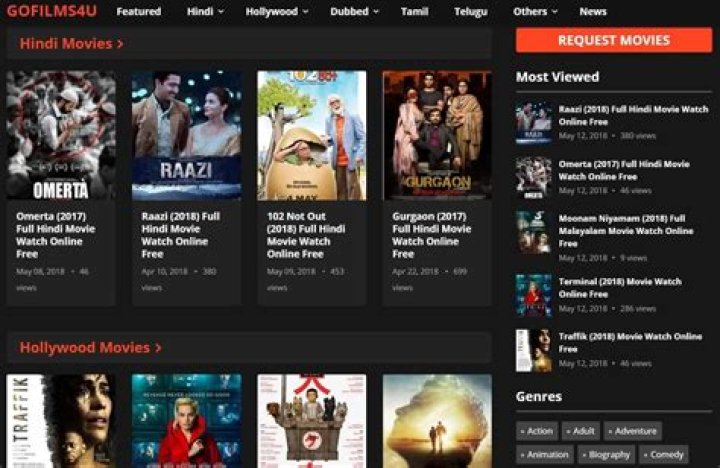The height and width of the screenshot is (468, 720).
Task: Open the Dubbed dropdown menu
Action: (355, 12)
